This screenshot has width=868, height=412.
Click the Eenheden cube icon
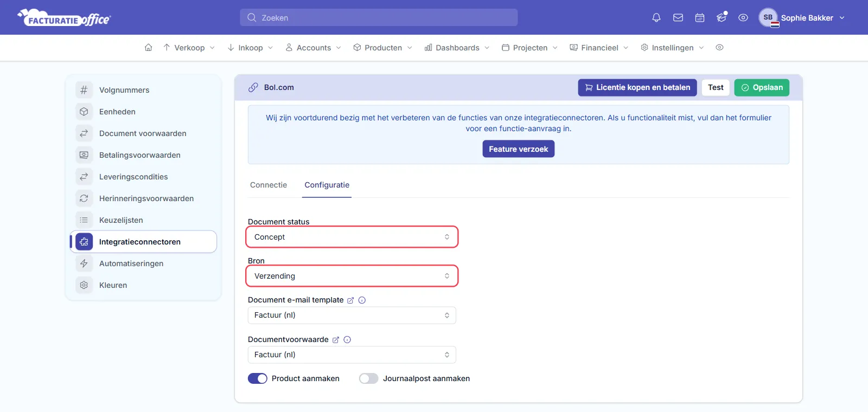pyautogui.click(x=84, y=112)
